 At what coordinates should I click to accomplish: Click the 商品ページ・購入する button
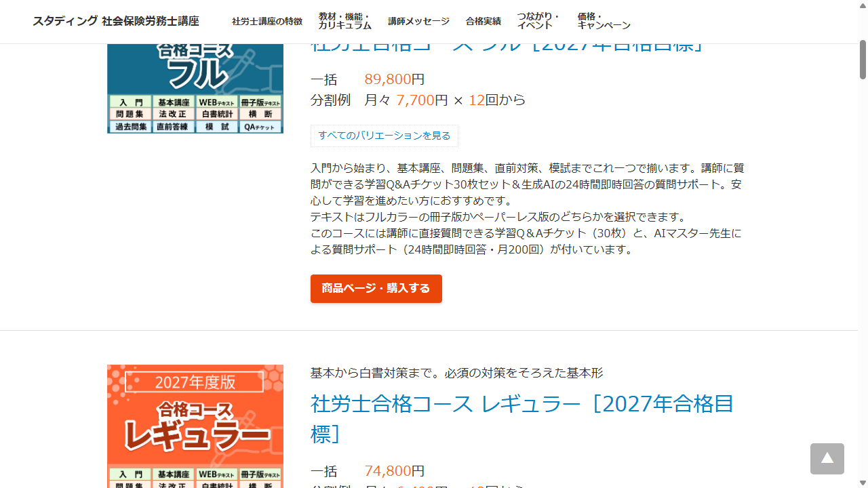coord(376,289)
